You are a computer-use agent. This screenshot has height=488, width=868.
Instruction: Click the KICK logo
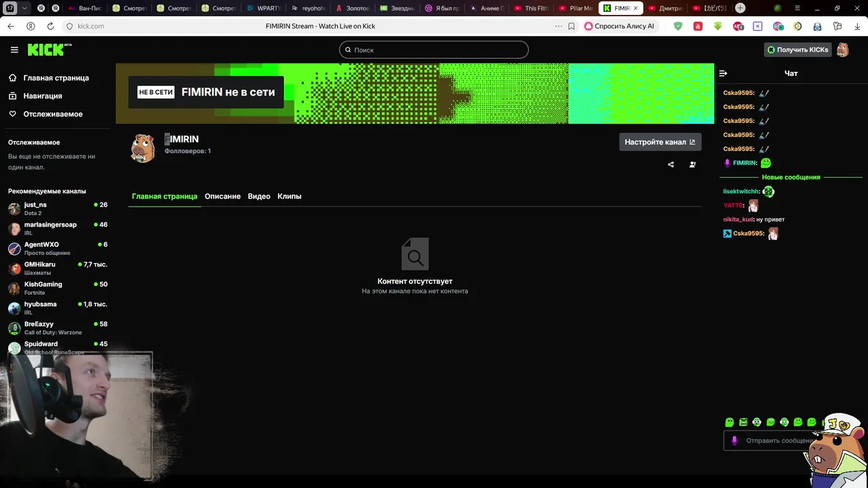pos(49,49)
